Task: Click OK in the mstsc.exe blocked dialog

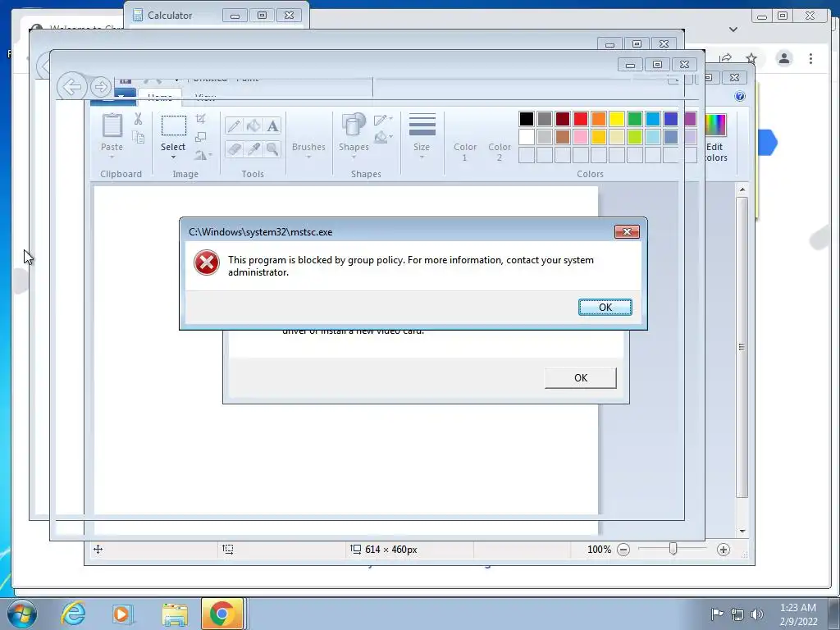Action: click(605, 307)
